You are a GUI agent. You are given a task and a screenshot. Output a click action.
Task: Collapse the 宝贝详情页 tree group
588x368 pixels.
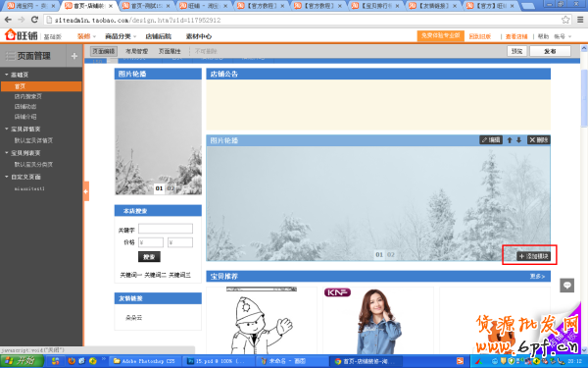7,129
